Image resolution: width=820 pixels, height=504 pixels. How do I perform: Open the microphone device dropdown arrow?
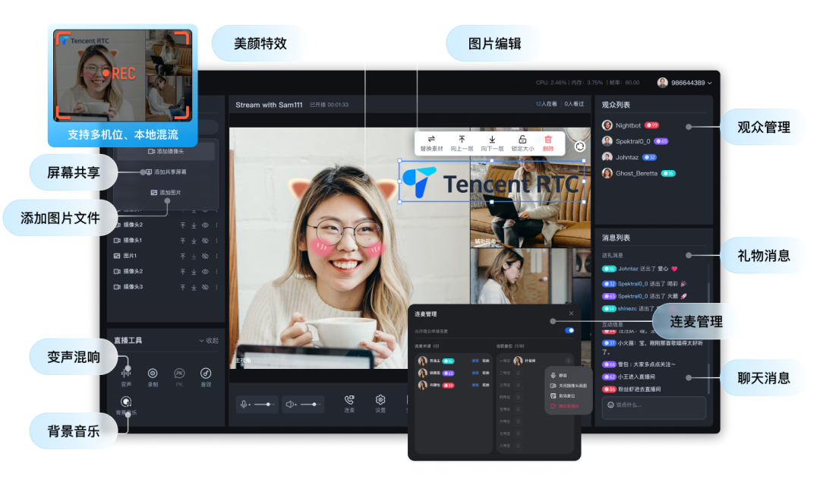click(x=250, y=405)
